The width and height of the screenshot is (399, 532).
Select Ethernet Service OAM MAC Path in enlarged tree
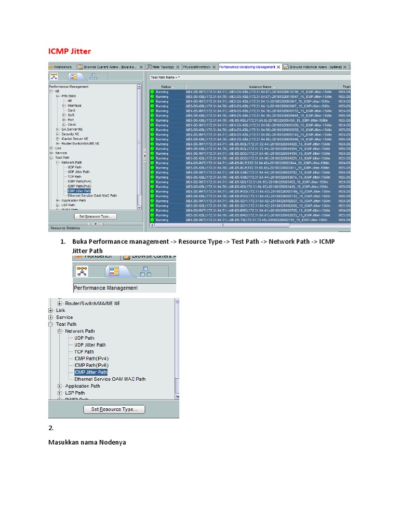click(110, 379)
